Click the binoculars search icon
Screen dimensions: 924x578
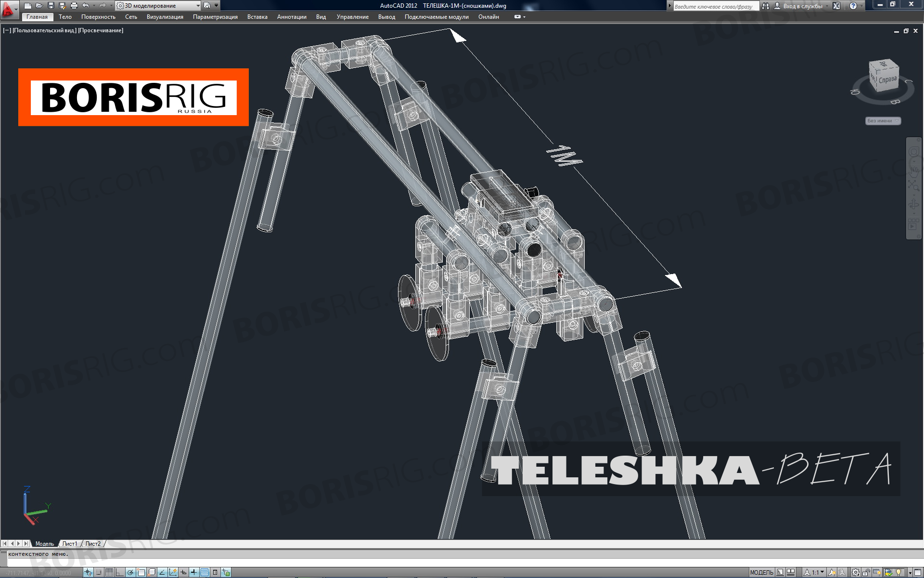[766, 6]
